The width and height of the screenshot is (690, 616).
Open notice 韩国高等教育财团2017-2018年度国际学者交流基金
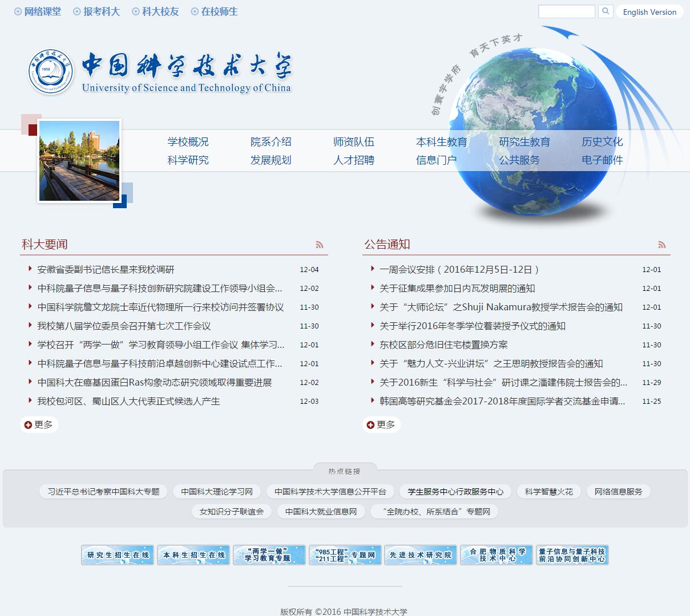502,401
